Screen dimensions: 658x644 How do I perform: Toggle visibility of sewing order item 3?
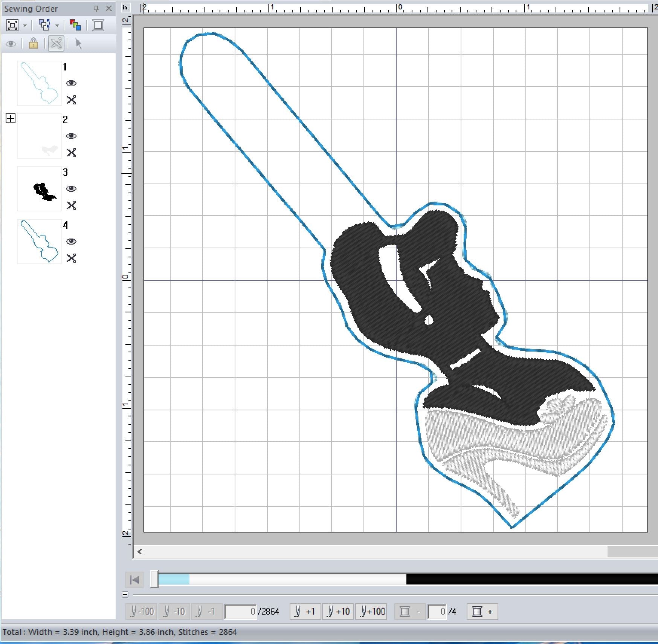pyautogui.click(x=71, y=189)
